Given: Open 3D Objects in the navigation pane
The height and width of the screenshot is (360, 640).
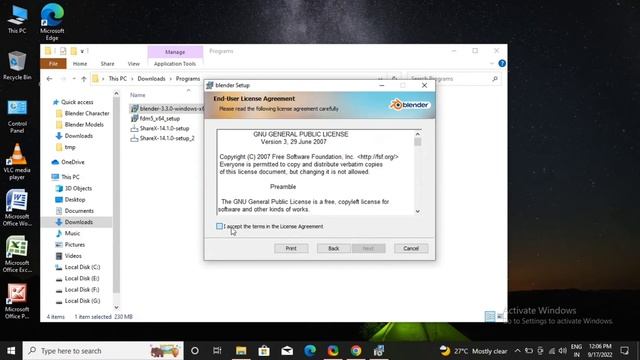Looking at the screenshot, I should click(73, 188).
